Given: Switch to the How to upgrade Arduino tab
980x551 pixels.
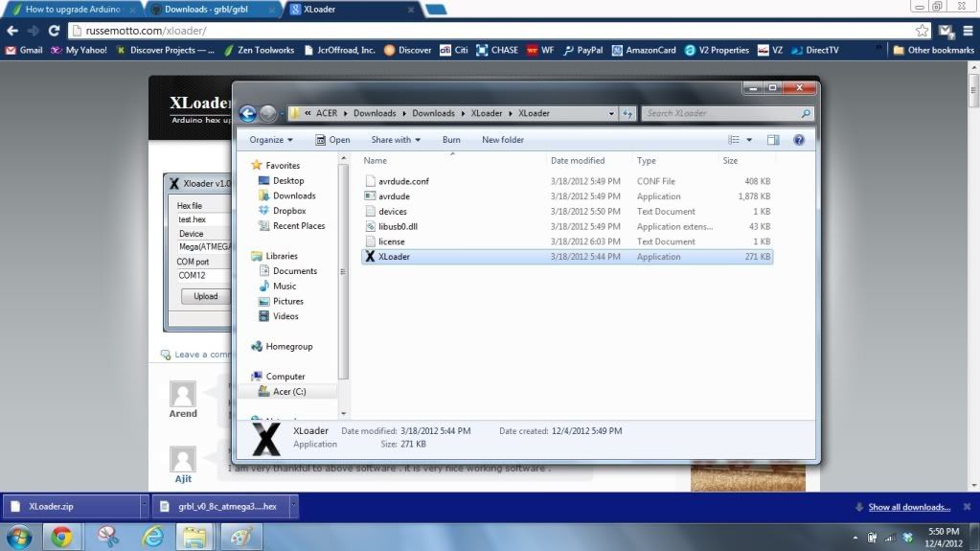Looking at the screenshot, I should coord(73,10).
